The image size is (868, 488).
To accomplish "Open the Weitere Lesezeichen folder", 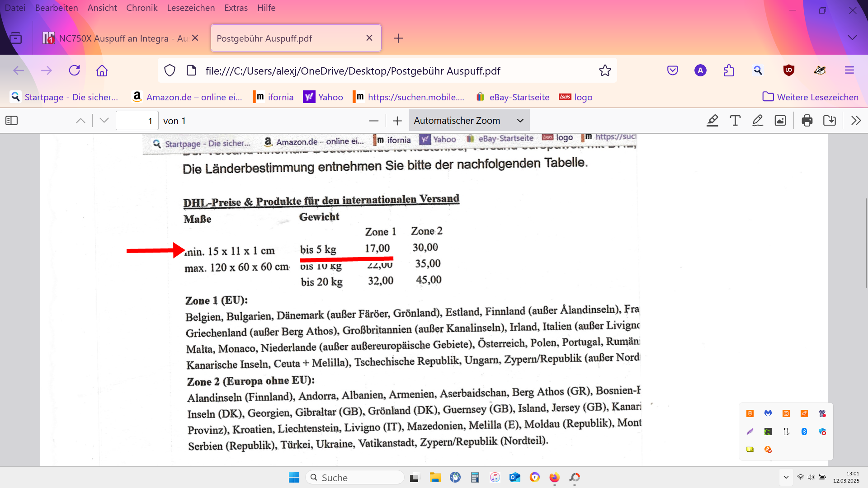I will click(811, 97).
